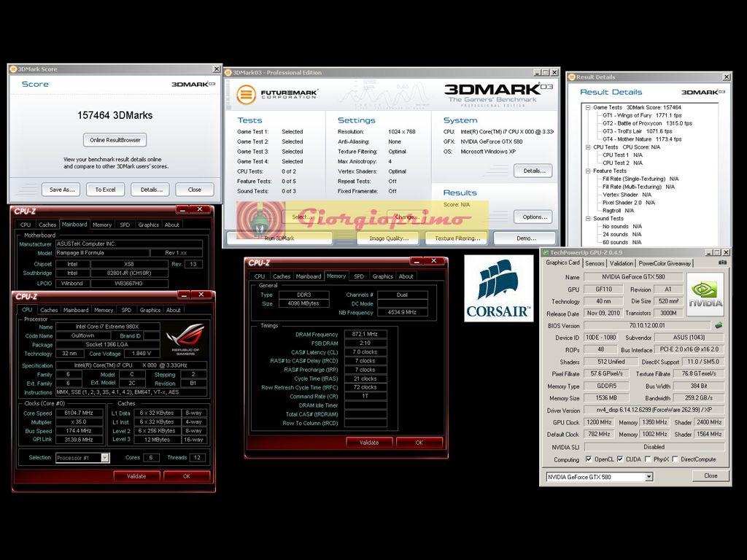
Task: Open system Details in 3DMark03 window
Action: 533,171
